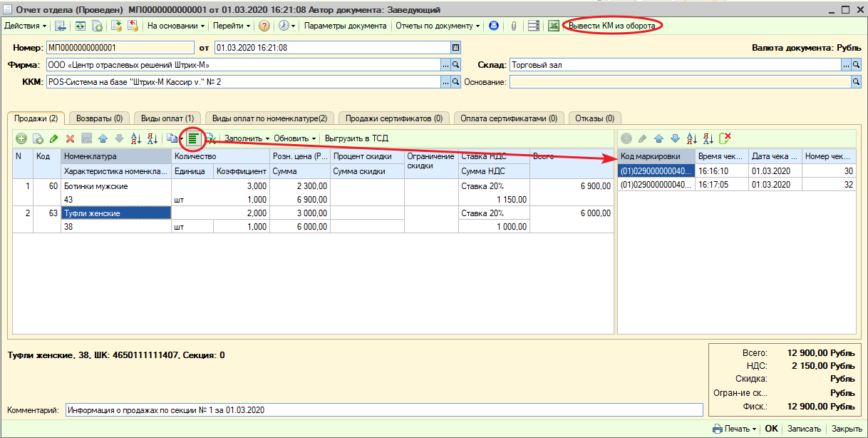
Task: Click the red X delete row icon
Action: coord(70,138)
